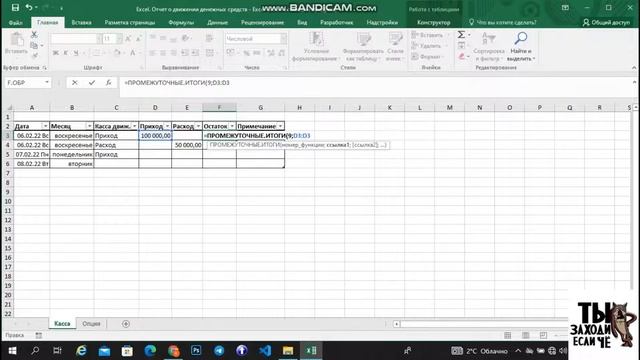Image resolution: width=640 pixels, height=360 pixels.
Task: Switch to Page Break Preview in status bar
Action: [x=543, y=335]
